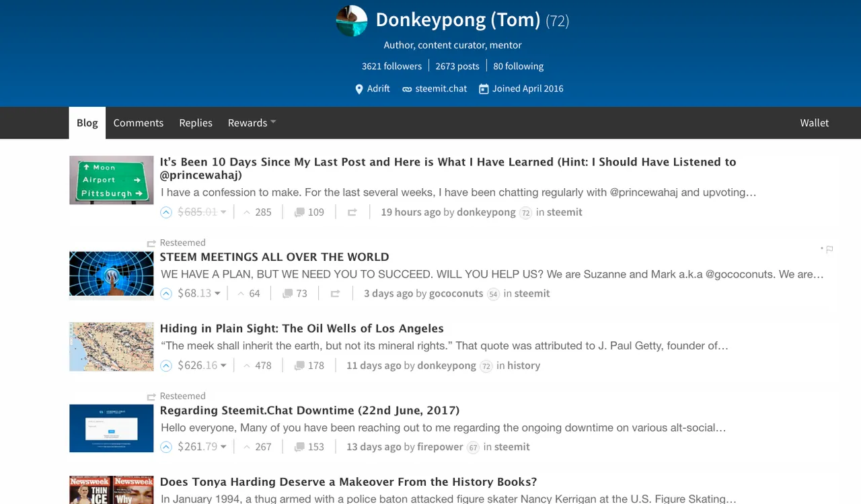Screen dimensions: 861x504
Task: Show the 285 votes list
Action: pos(257,212)
